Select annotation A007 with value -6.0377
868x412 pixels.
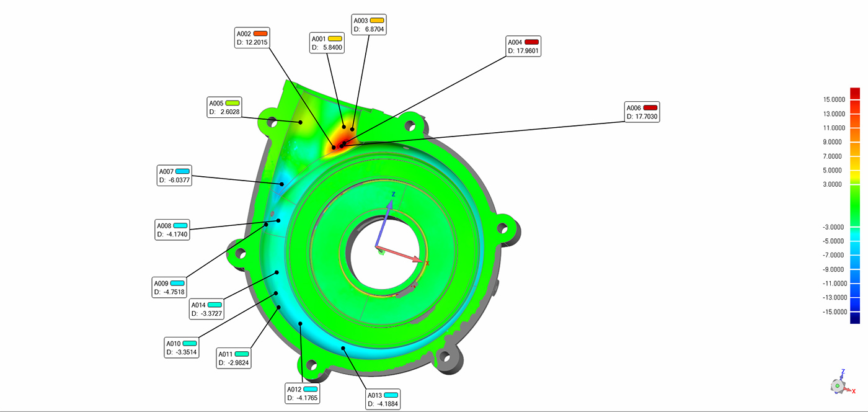click(x=175, y=176)
